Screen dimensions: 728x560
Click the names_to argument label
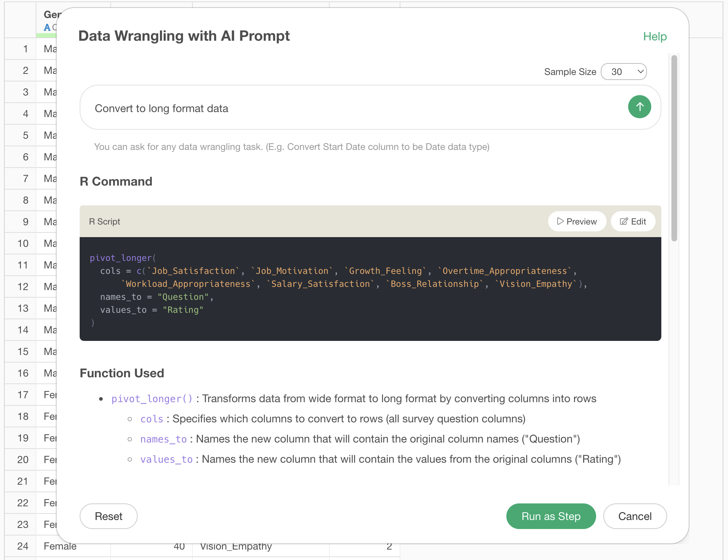tap(163, 439)
